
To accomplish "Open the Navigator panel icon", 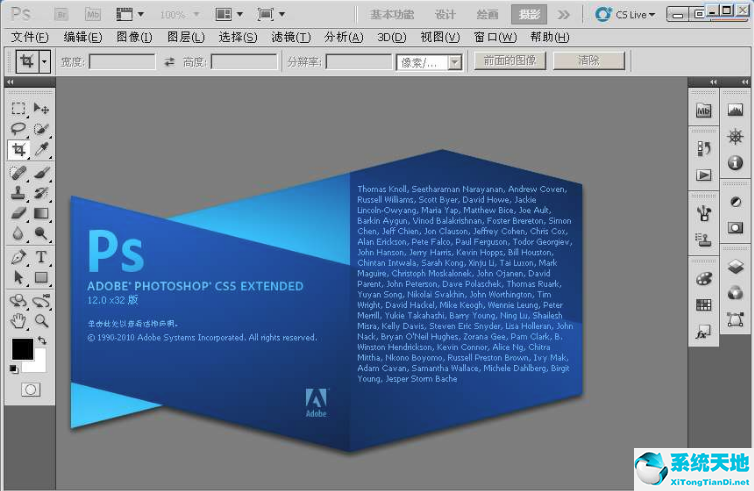I will point(735,137).
